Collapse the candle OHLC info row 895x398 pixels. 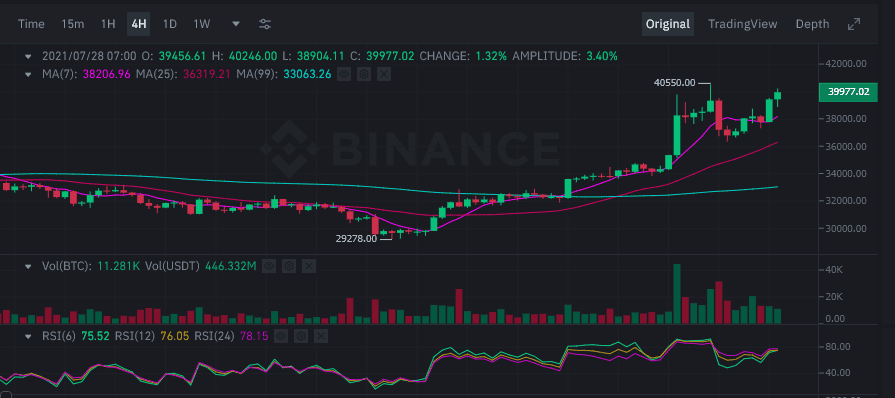(x=28, y=57)
